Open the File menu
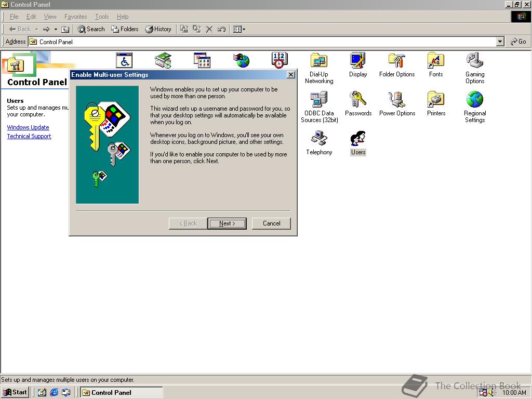The image size is (532, 399). pos(14,17)
